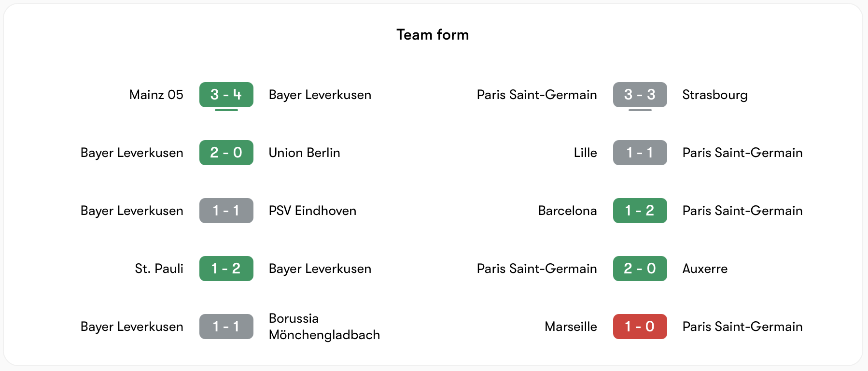Click the Auxerre team name
Screen dimensions: 868x371
point(704,269)
